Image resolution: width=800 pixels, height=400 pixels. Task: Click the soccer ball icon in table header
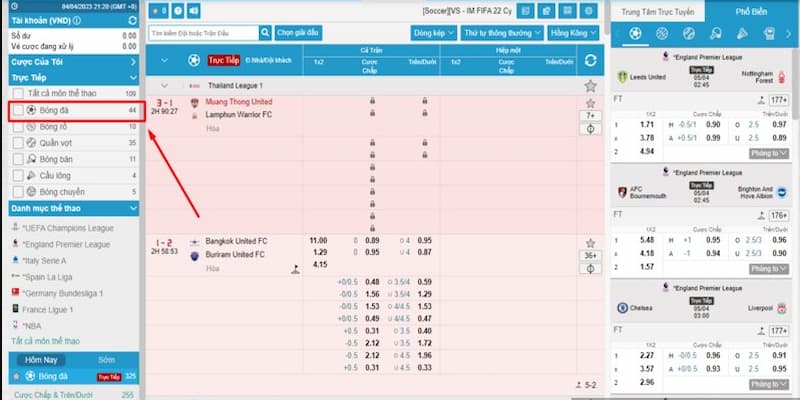[194, 61]
